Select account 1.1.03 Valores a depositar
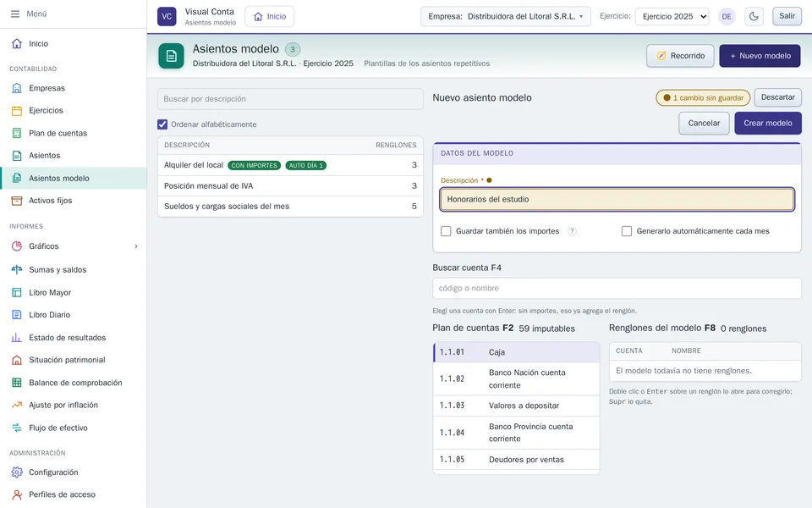 pos(516,406)
